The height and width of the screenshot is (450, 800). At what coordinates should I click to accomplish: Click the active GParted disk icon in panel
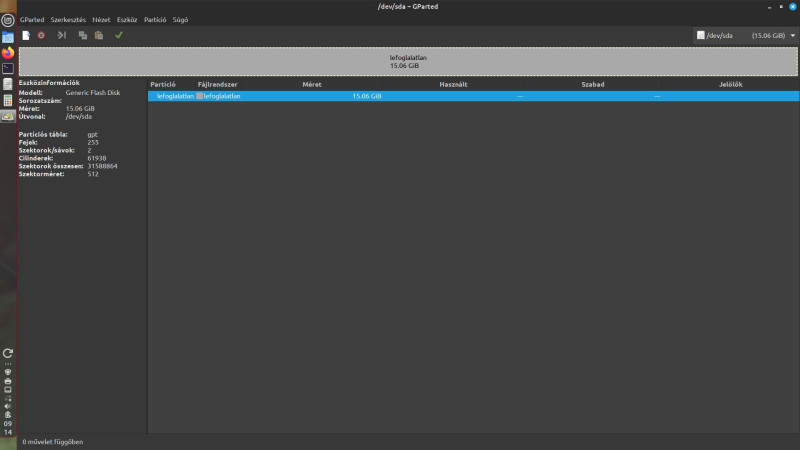(8, 116)
